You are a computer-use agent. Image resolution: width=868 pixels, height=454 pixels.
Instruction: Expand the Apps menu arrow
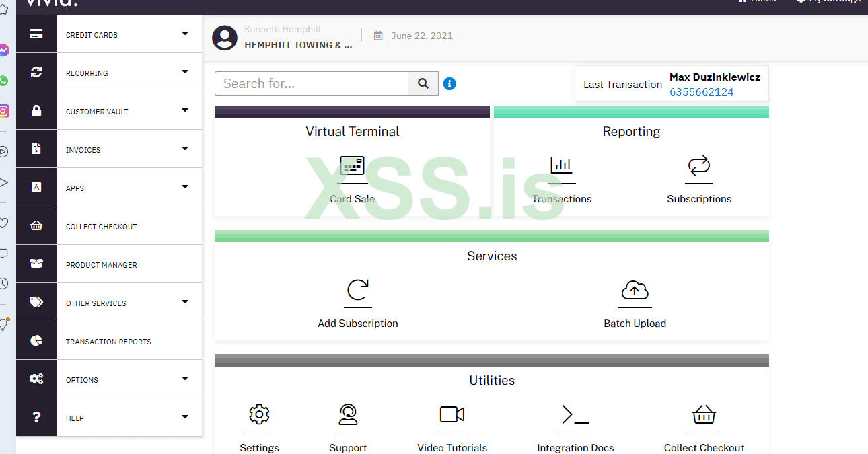pos(185,187)
